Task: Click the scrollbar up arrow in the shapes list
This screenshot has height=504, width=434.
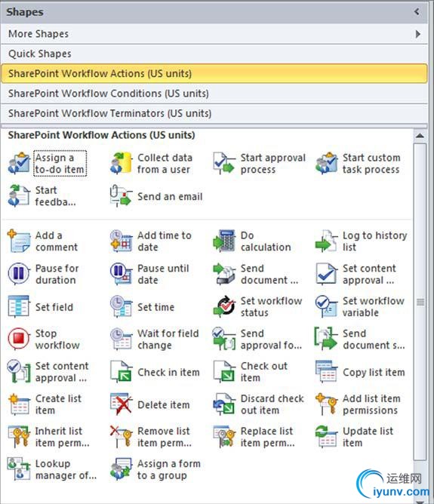Action: 420,136
